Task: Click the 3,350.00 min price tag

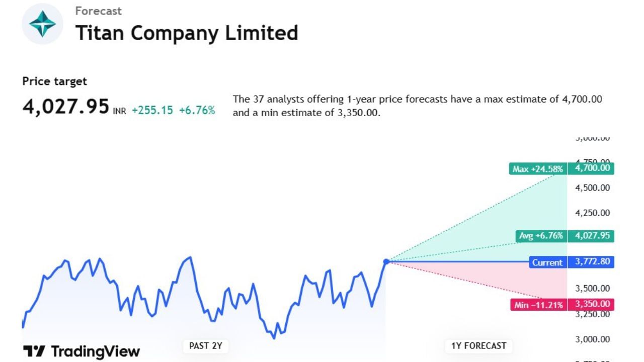Action: (x=591, y=304)
